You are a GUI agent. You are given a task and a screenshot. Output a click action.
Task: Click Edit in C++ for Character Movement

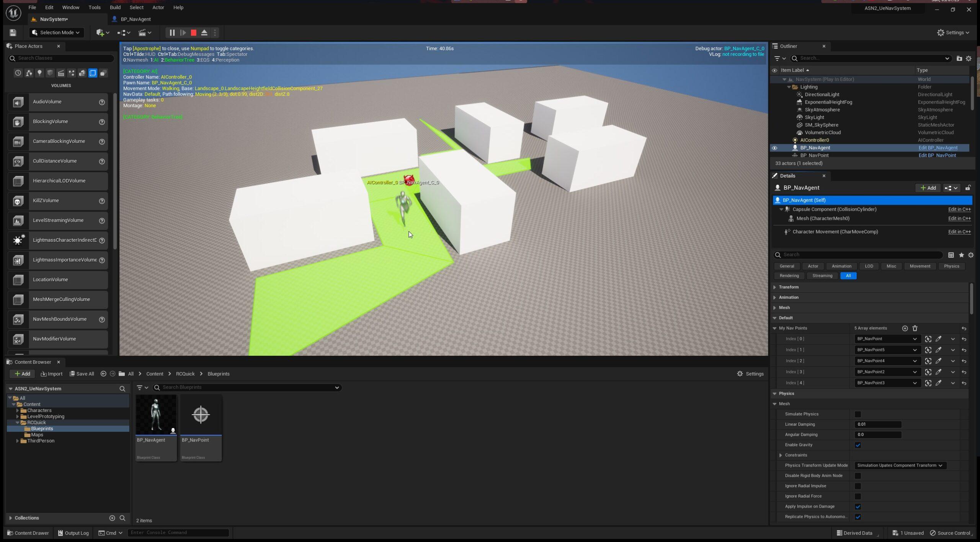[959, 232]
